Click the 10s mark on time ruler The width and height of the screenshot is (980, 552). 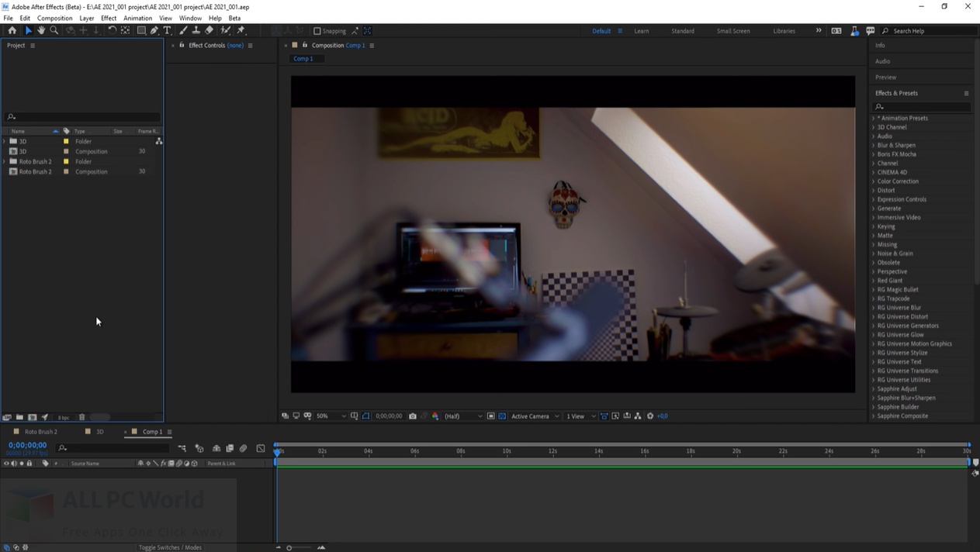(507, 451)
